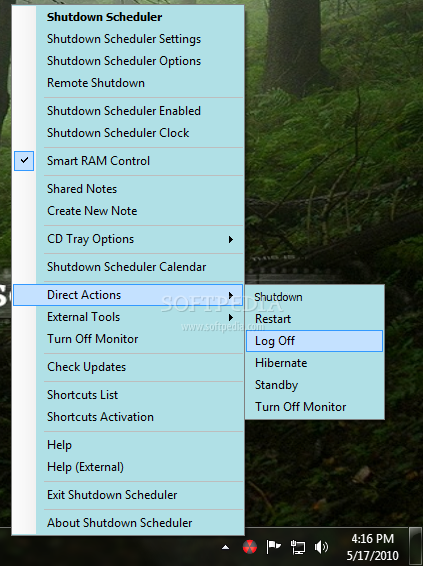Screen dimensions: 423x566
Task: Open the Shutdown Scheduler bold menu entry
Action: coord(128,17)
